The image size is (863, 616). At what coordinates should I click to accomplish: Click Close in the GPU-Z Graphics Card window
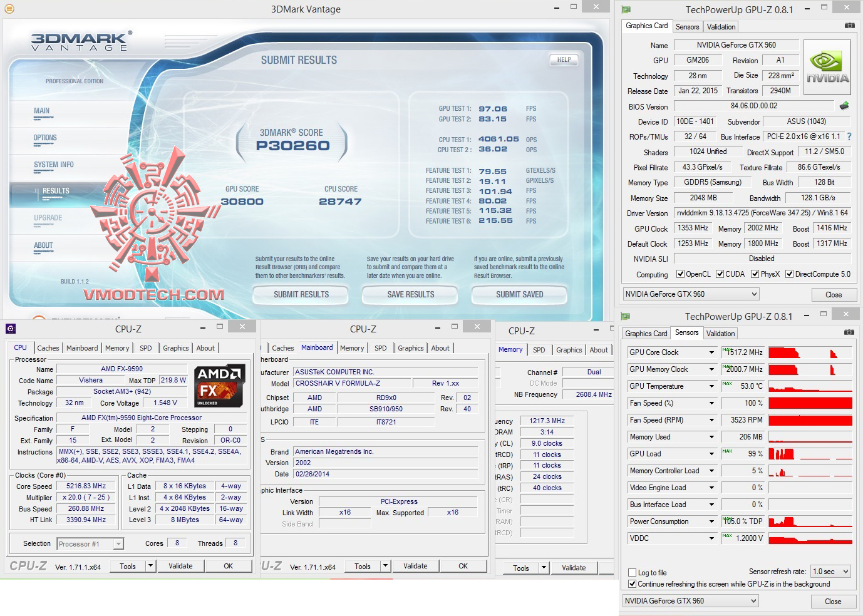click(834, 295)
